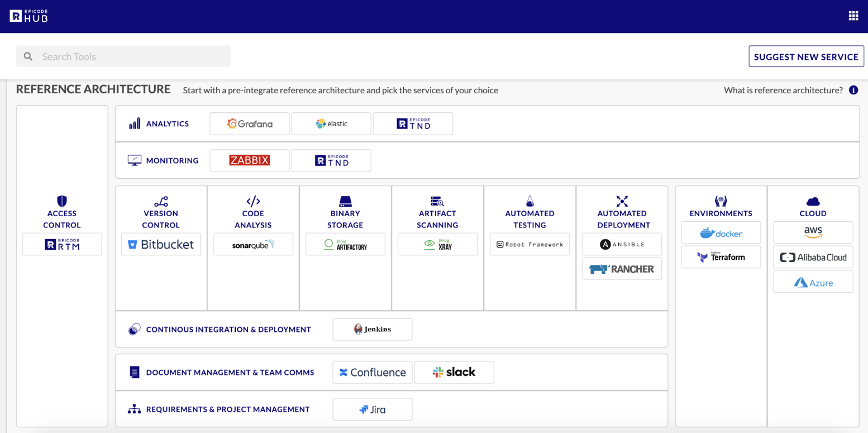Select the Jenkins service card
Screen dimensions: 868x433
tap(372, 329)
